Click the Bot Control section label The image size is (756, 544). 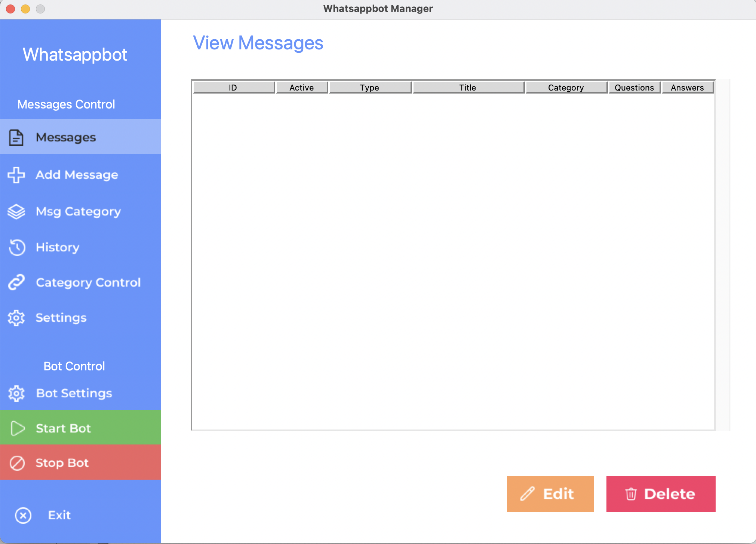[x=74, y=366]
